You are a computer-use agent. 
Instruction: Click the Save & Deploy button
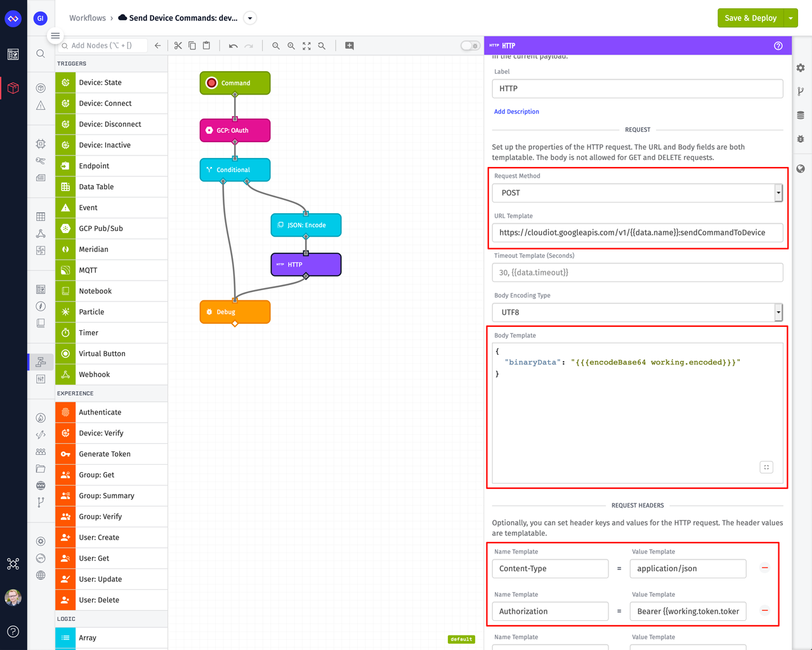coord(750,18)
